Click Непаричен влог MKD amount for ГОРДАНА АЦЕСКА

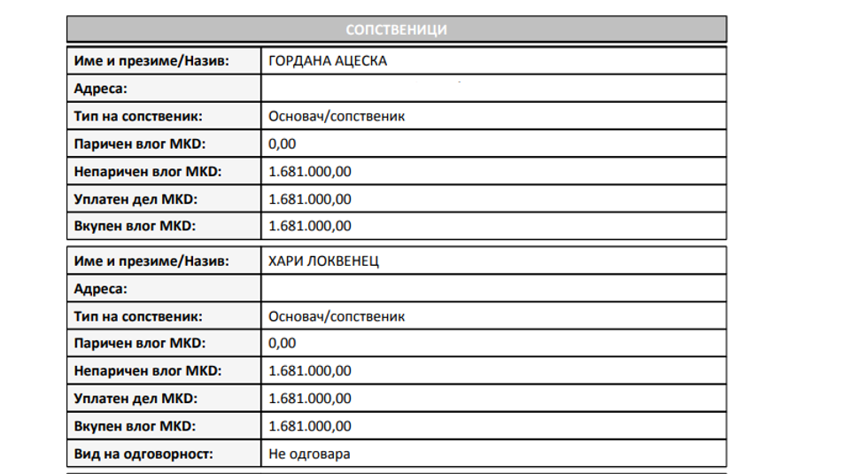[310, 171]
